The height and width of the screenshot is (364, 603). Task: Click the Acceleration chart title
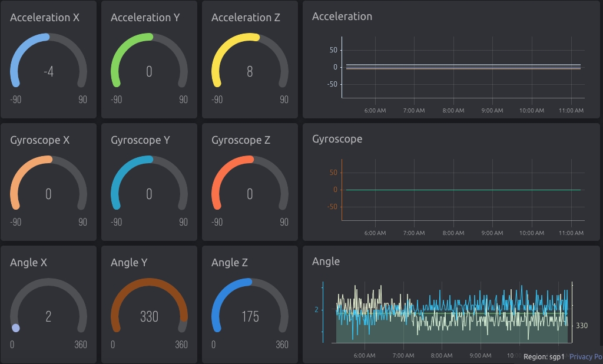[x=342, y=16]
